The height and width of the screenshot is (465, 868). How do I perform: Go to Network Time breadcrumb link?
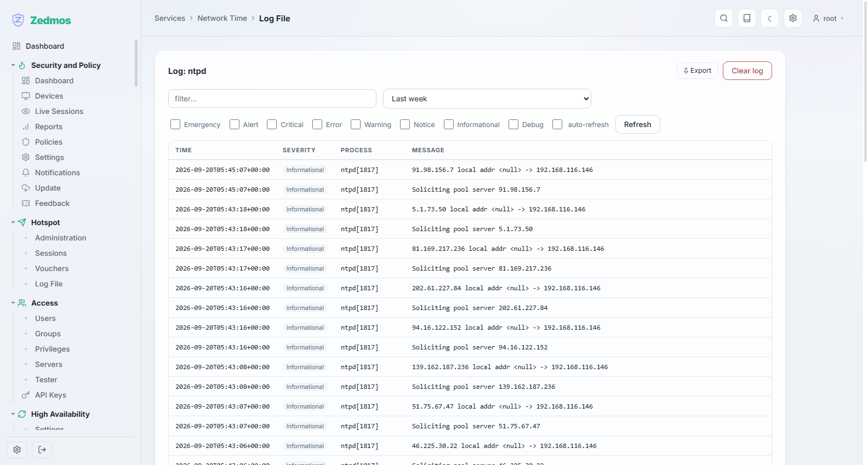(x=222, y=18)
